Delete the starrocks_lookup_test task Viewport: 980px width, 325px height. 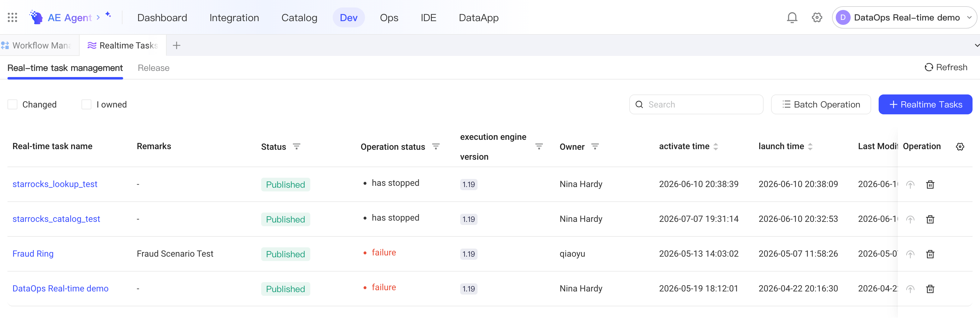coord(930,185)
